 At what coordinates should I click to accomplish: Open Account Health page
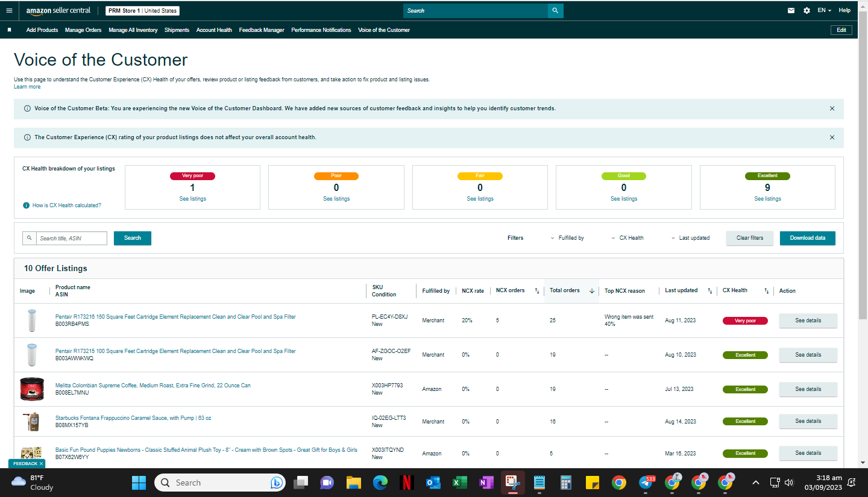pos(214,30)
